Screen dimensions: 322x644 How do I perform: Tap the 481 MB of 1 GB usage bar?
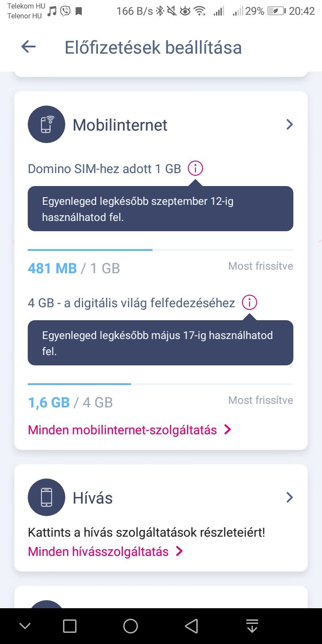161,250
